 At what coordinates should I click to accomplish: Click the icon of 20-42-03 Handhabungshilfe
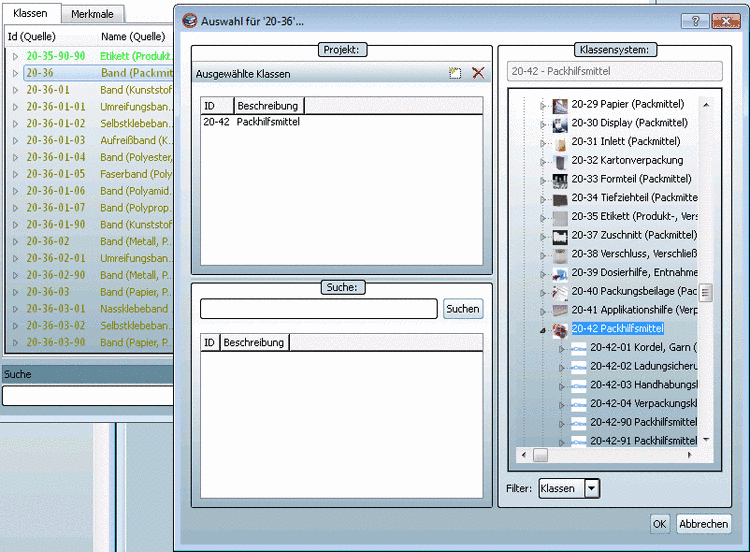[x=579, y=386]
